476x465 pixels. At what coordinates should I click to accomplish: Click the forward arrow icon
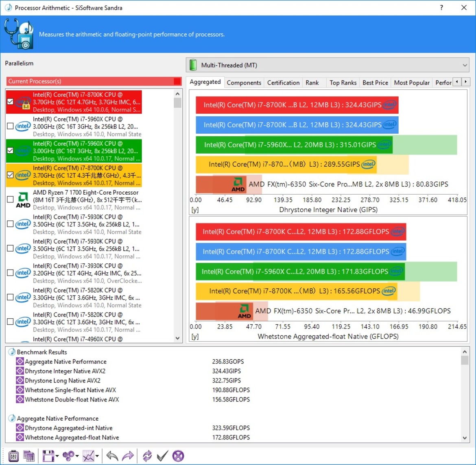click(x=128, y=456)
